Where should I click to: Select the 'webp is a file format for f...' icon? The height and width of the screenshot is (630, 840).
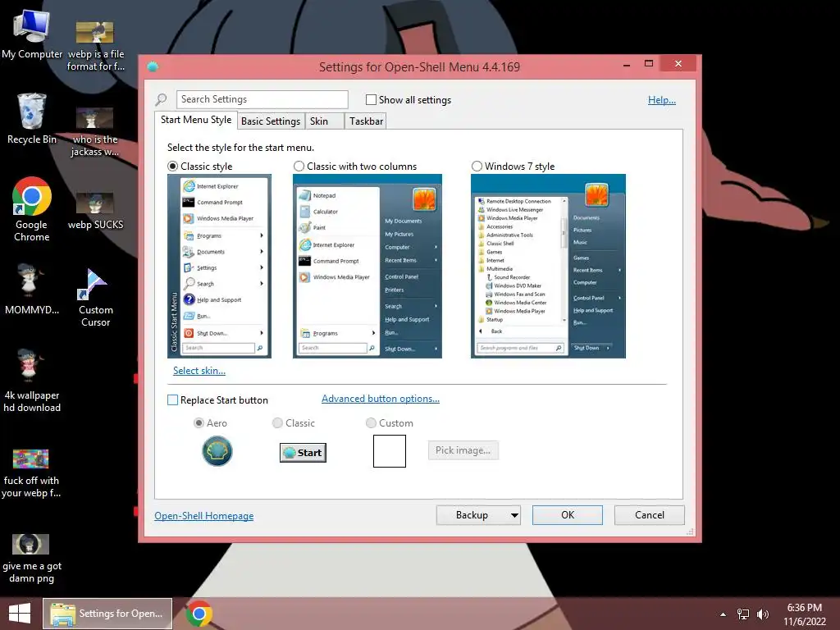pyautogui.click(x=95, y=47)
